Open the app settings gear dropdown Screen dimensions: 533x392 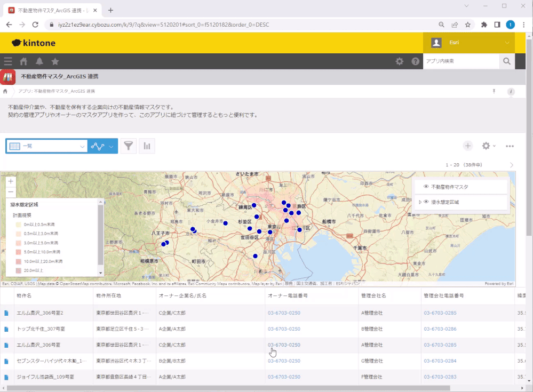coord(488,146)
